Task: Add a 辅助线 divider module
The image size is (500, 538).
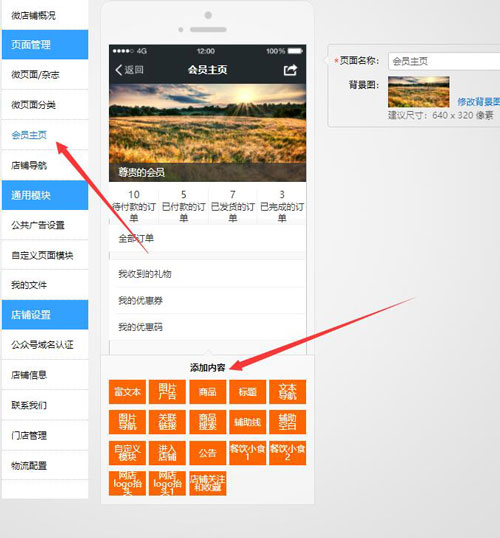Action: [247, 422]
